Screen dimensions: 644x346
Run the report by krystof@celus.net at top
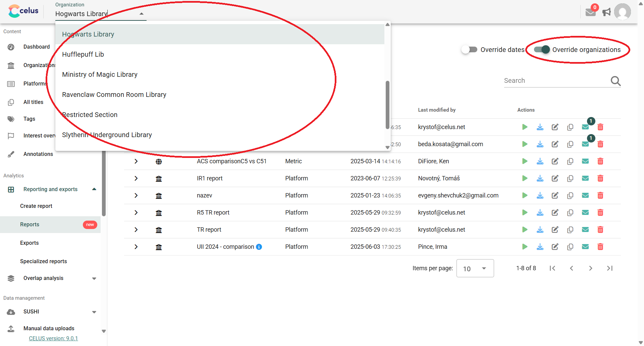pos(525,127)
